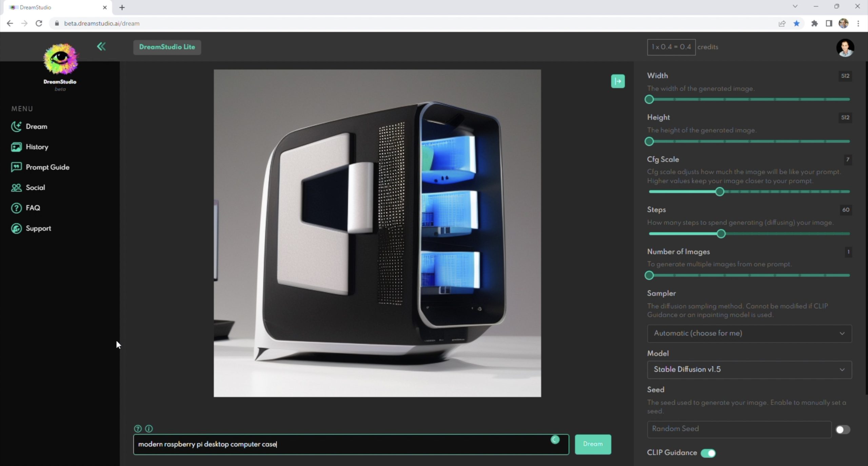Collapse the sidebar with double-chevron icon
Image resolution: width=868 pixels, height=466 pixels.
coord(101,46)
